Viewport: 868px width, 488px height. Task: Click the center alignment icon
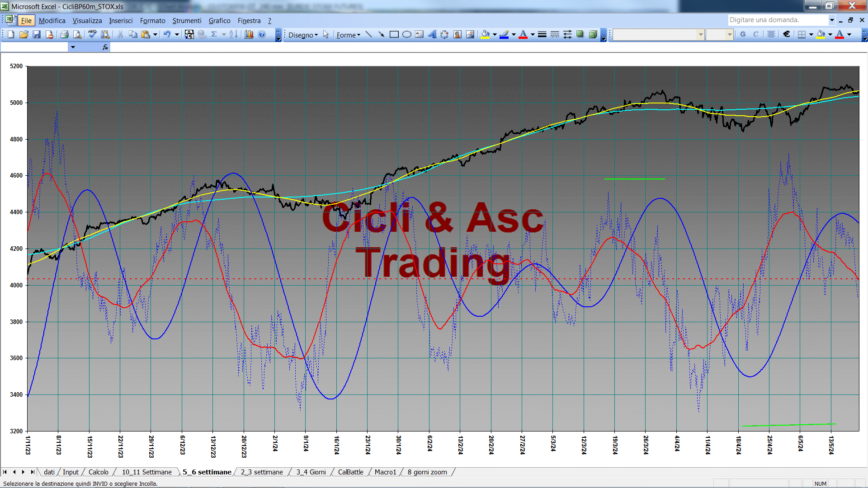(x=771, y=34)
